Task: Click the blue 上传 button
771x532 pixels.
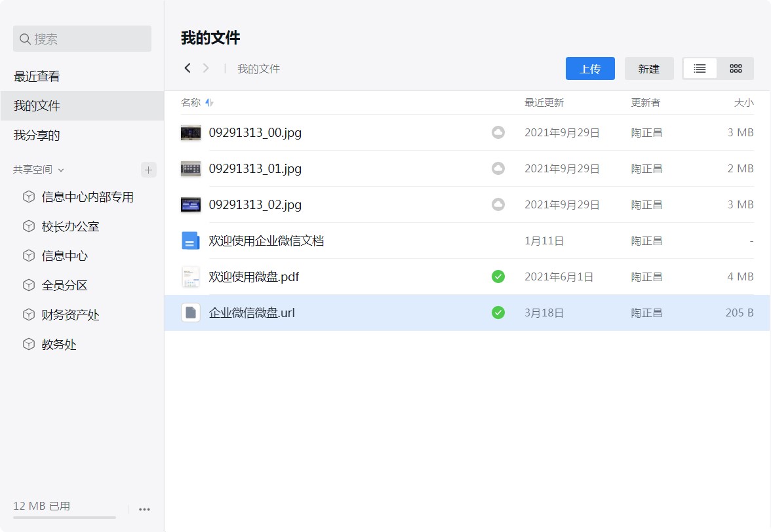Action: [x=590, y=69]
